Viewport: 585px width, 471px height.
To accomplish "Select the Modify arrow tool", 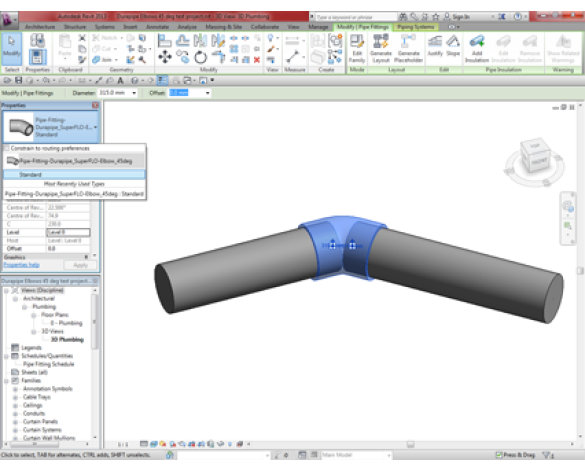I will 11,49.
